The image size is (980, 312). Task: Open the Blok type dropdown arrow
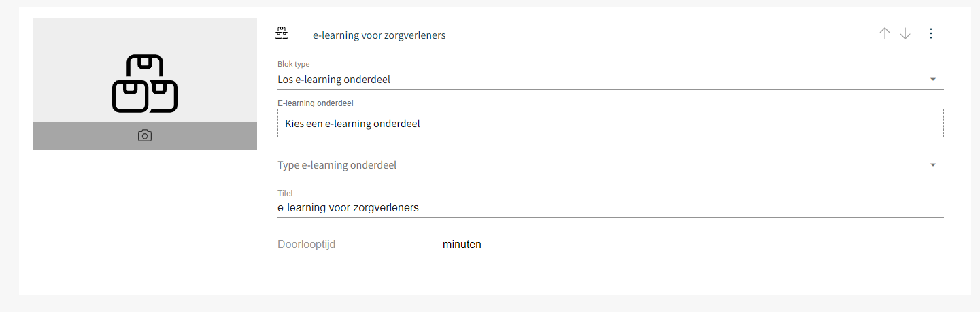click(933, 80)
